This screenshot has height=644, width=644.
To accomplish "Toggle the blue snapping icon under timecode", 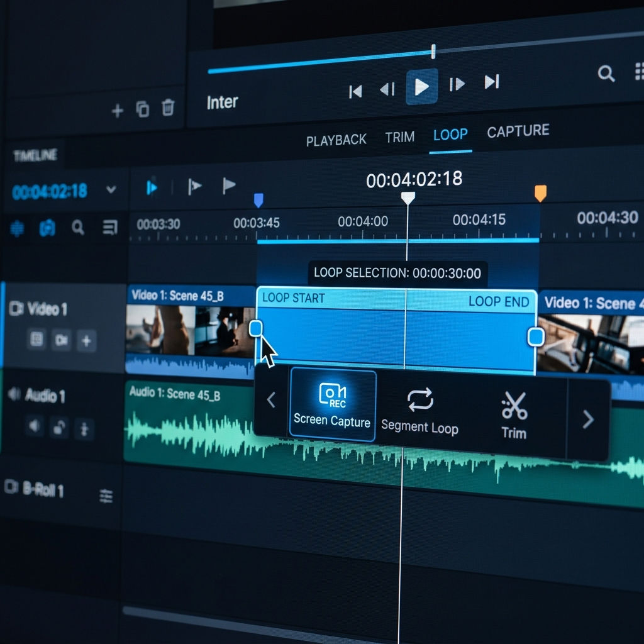I will tap(17, 228).
